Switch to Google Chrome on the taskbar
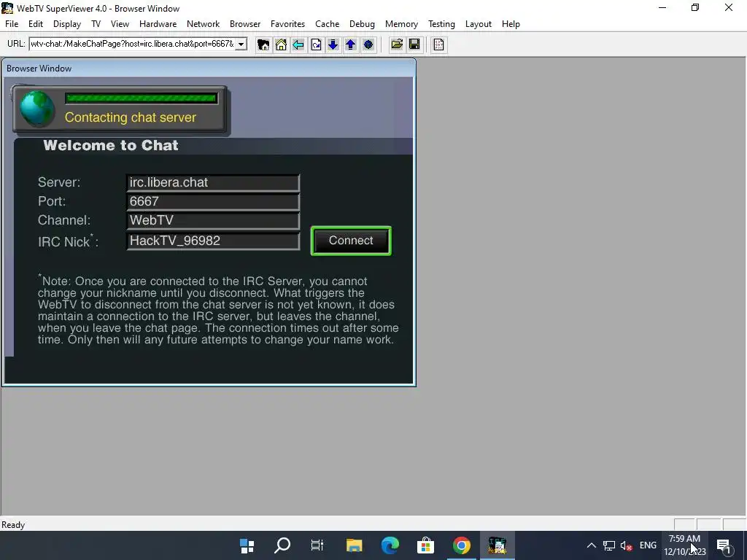Image resolution: width=747 pixels, height=560 pixels. [x=461, y=545]
